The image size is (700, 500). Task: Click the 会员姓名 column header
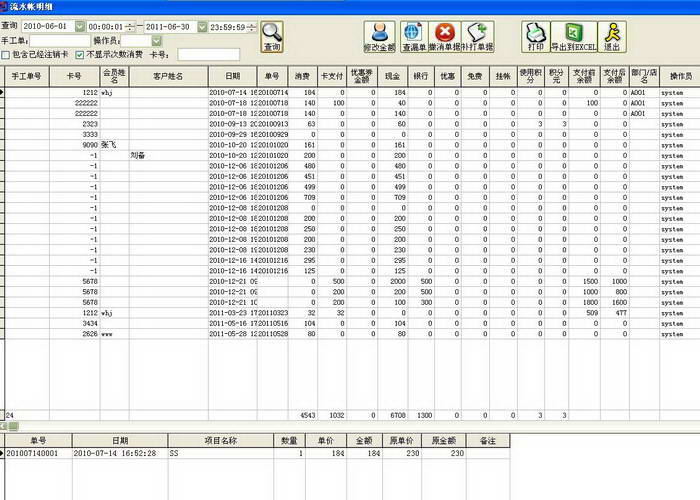point(114,76)
